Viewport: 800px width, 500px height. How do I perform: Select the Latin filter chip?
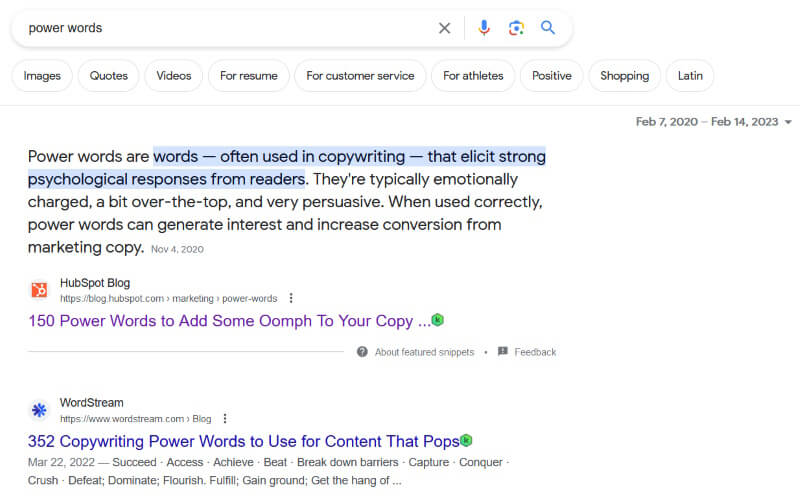pyautogui.click(x=690, y=76)
